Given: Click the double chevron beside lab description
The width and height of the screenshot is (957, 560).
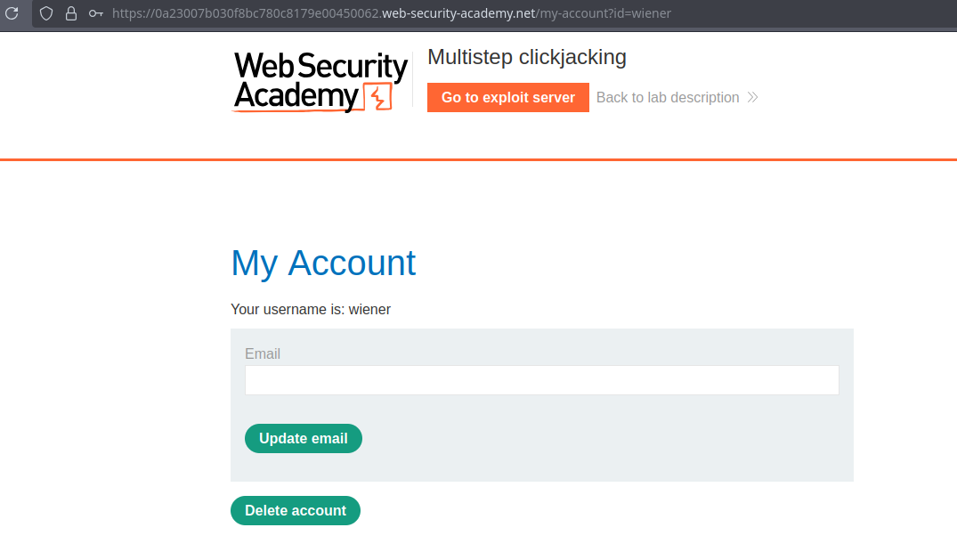Looking at the screenshot, I should click(x=752, y=97).
